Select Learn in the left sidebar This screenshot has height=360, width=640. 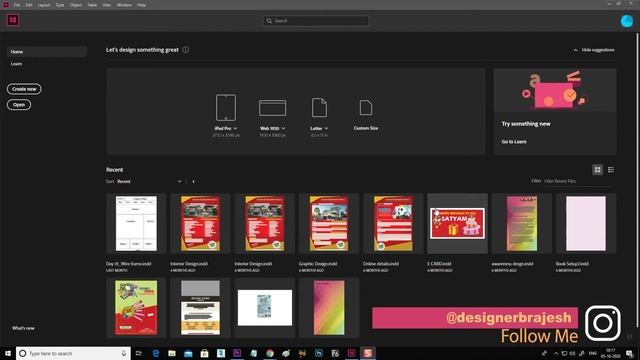click(16, 64)
